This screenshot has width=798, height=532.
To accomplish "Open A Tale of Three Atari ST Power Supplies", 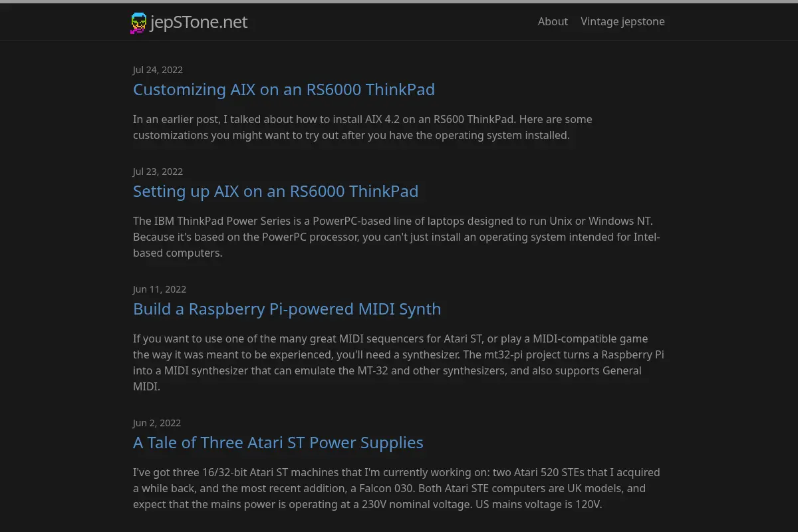I will pos(278,442).
